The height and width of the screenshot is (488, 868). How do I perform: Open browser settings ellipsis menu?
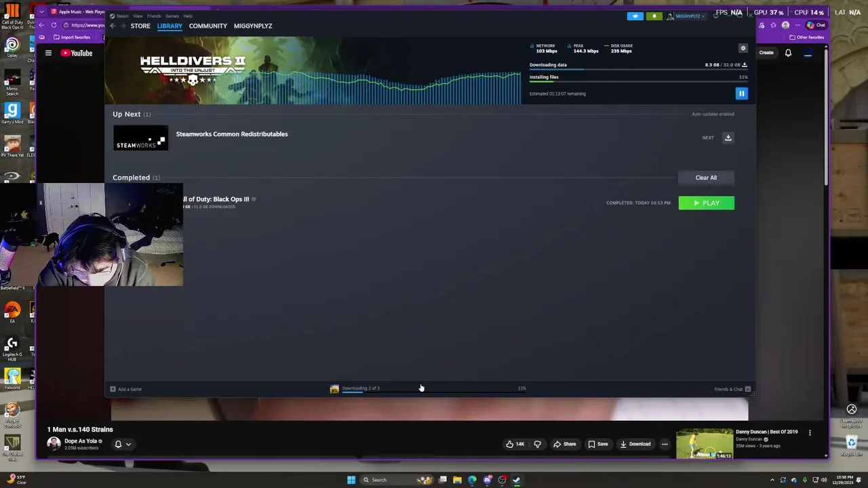tap(797, 25)
